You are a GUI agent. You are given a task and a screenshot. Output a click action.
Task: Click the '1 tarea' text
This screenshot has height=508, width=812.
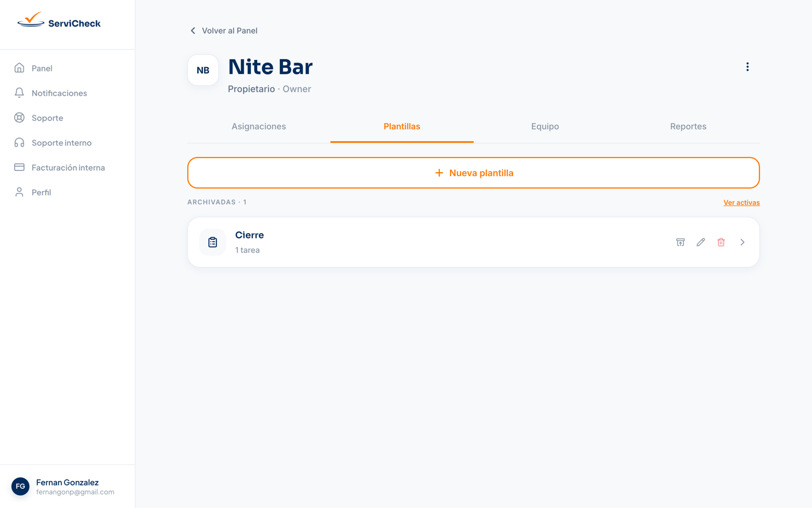pyautogui.click(x=248, y=250)
